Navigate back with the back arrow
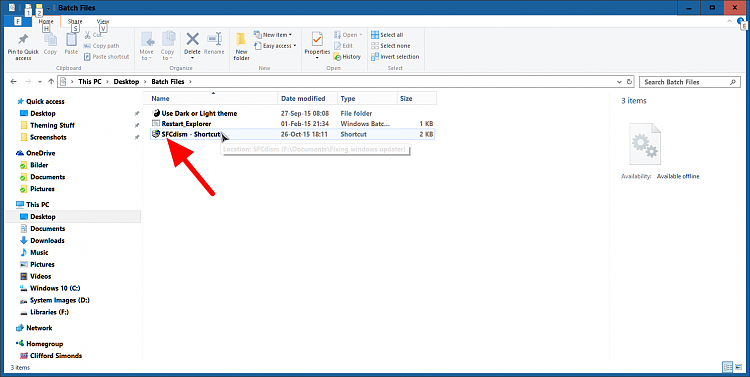This screenshot has width=750, height=377. (14, 82)
